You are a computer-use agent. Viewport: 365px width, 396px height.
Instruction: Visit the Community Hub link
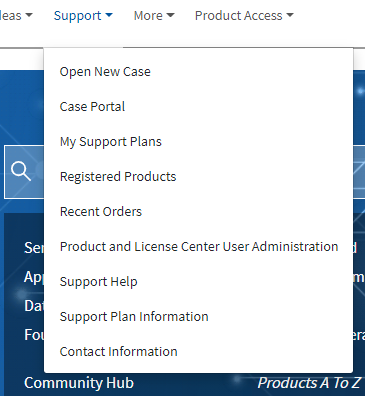79,383
